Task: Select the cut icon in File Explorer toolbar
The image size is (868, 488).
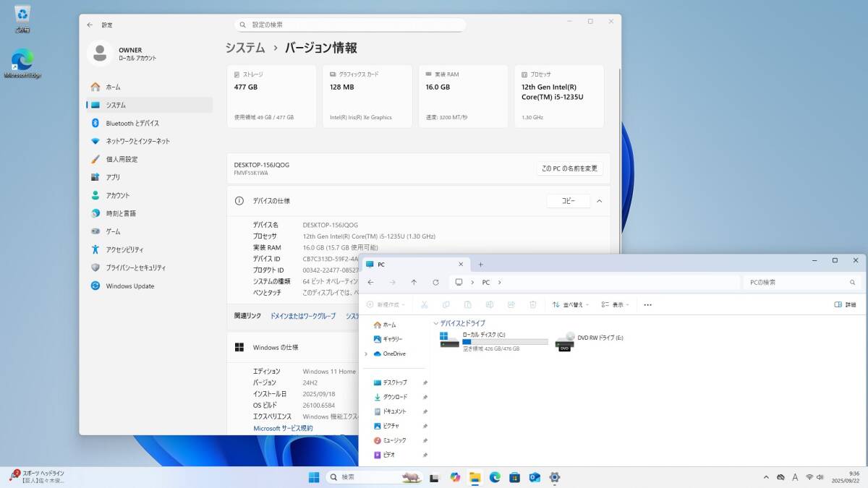Action: click(425, 304)
